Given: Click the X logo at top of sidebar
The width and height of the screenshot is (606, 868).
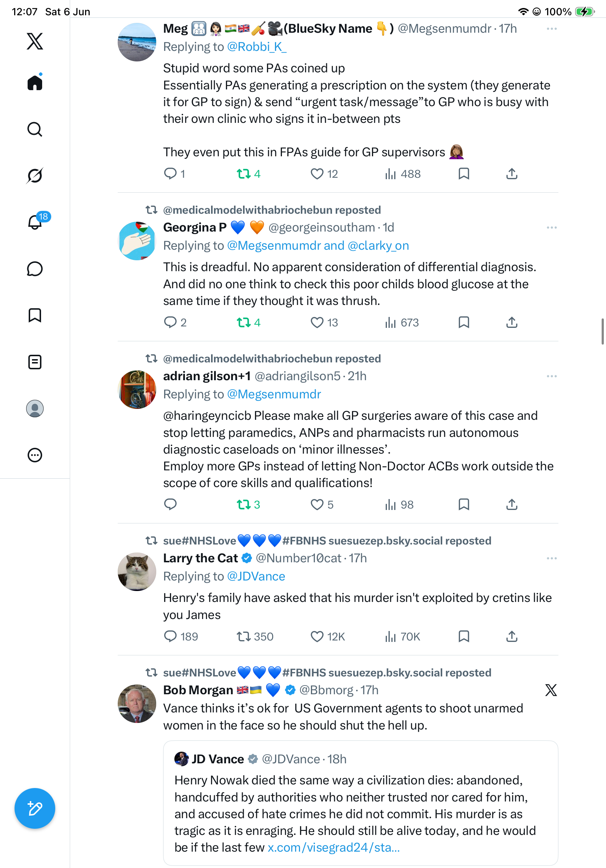Looking at the screenshot, I should tap(35, 41).
